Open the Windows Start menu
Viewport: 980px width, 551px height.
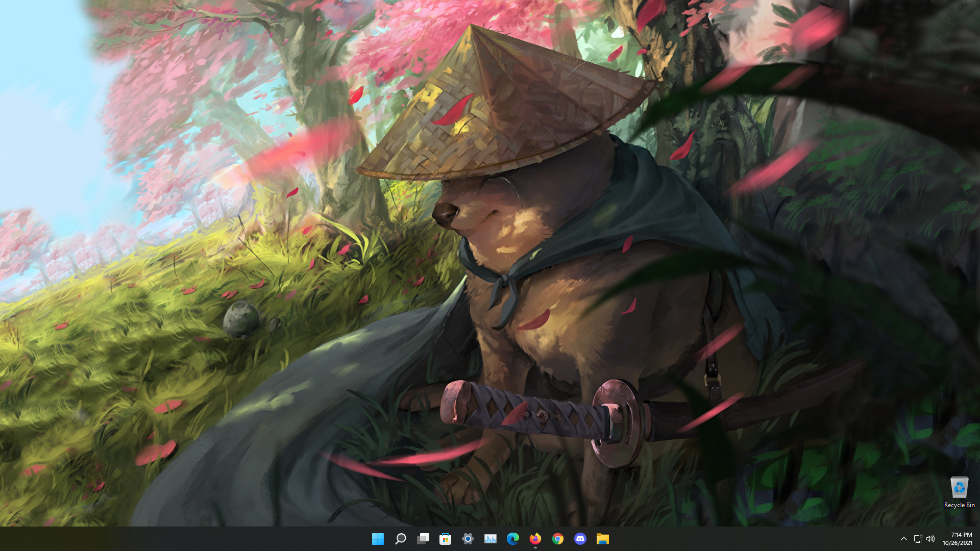pos(378,539)
